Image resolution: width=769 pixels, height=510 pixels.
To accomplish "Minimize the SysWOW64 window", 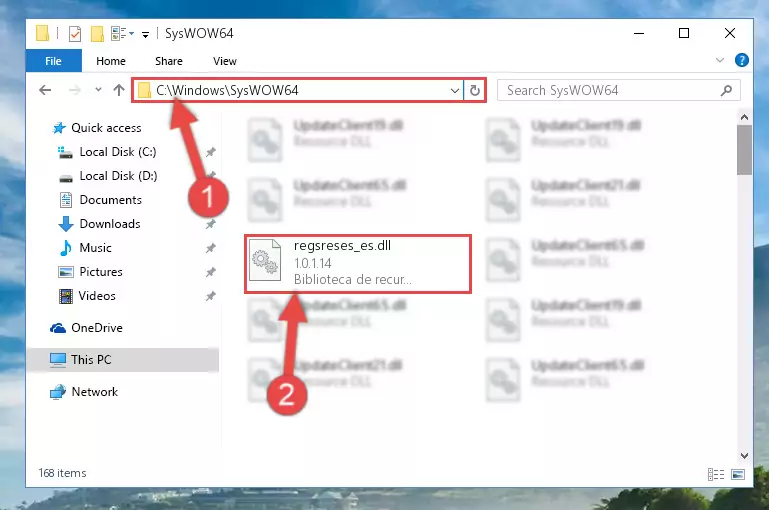I will click(x=639, y=33).
